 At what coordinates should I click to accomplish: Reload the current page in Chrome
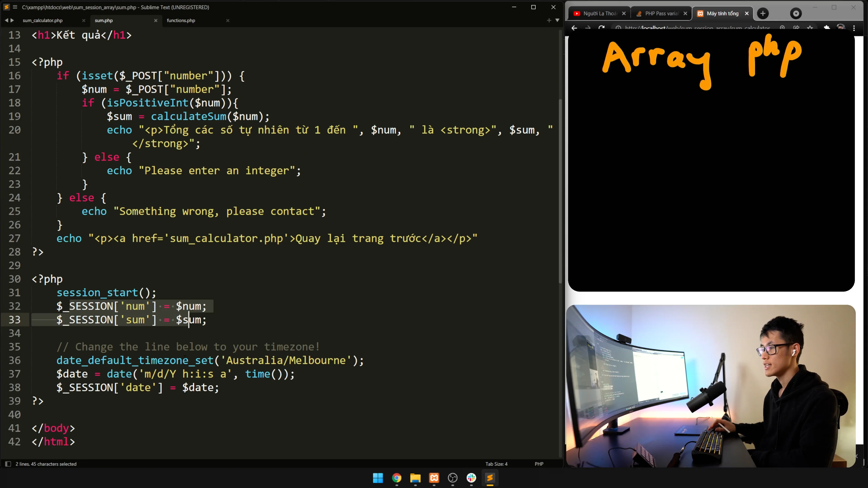coord(601,28)
